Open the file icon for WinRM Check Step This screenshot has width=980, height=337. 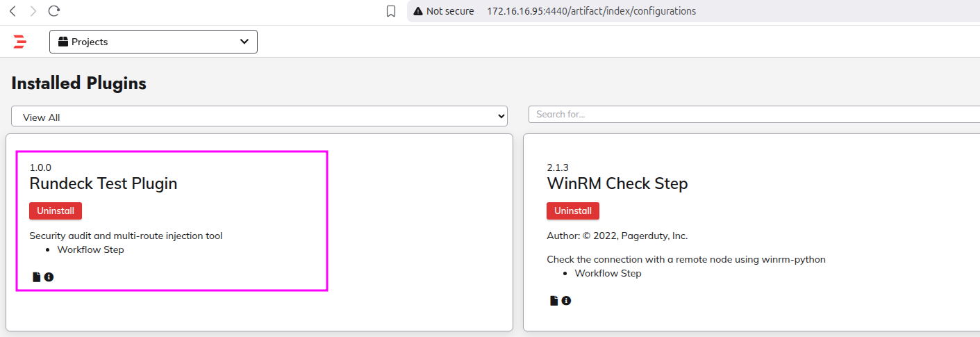click(x=554, y=301)
